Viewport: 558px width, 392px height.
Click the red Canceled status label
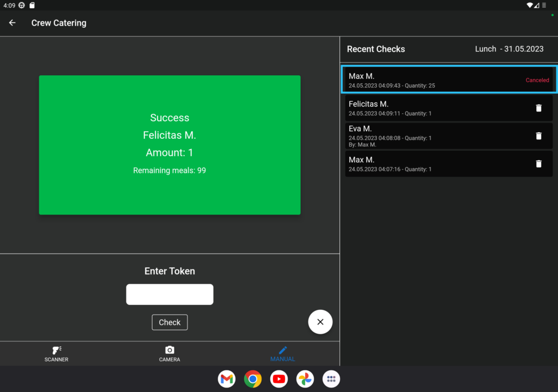(x=537, y=81)
